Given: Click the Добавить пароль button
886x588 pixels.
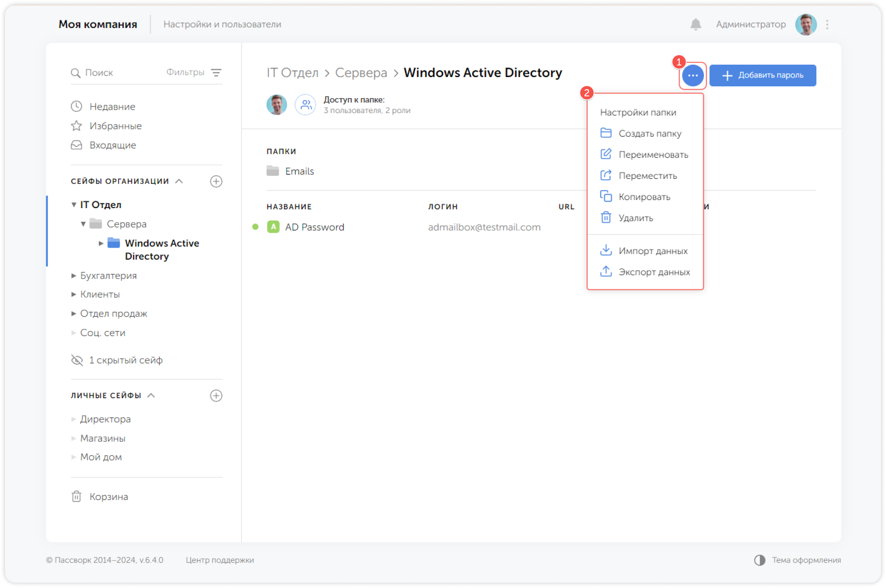Looking at the screenshot, I should [763, 75].
